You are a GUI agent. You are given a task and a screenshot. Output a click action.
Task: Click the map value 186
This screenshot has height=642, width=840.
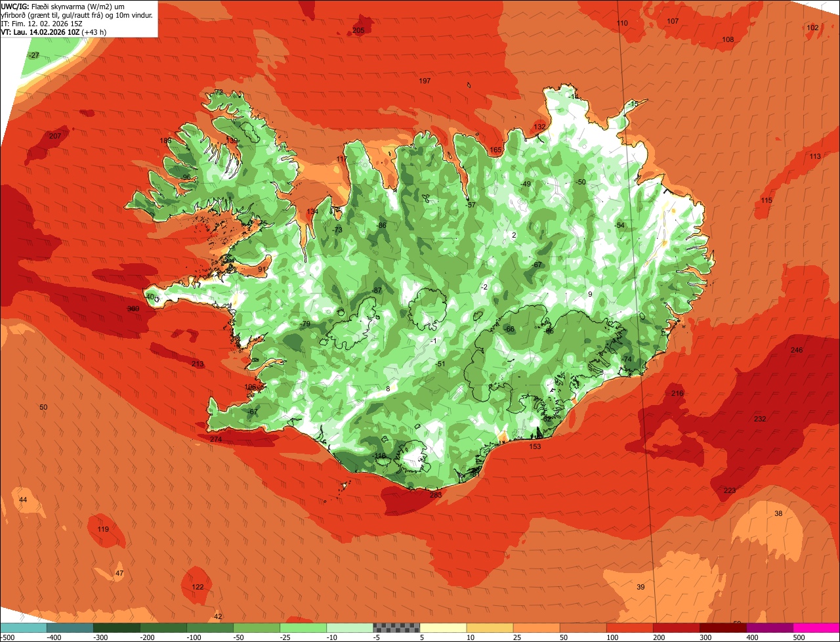(x=165, y=141)
